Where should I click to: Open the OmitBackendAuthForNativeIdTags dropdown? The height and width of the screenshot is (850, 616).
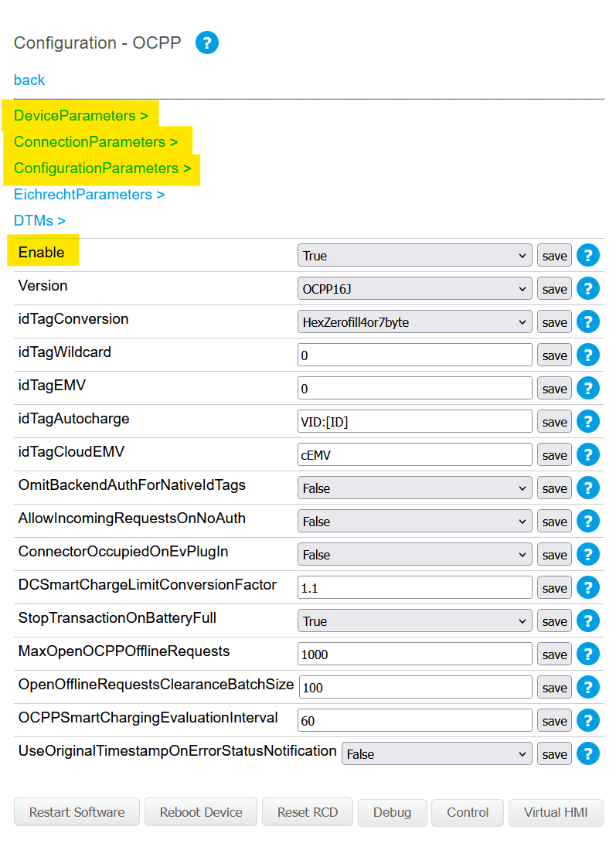click(x=415, y=488)
